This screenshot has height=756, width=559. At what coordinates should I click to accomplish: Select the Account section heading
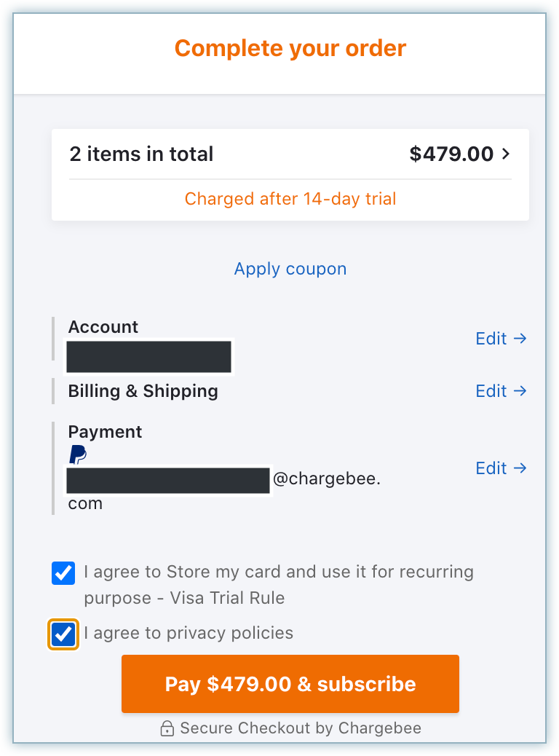tap(103, 327)
